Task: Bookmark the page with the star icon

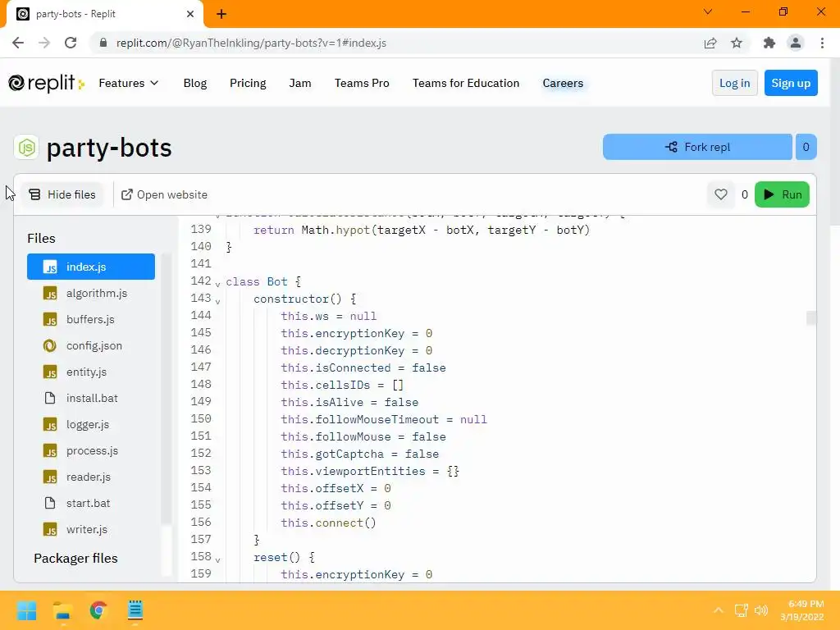Action: pos(737,43)
